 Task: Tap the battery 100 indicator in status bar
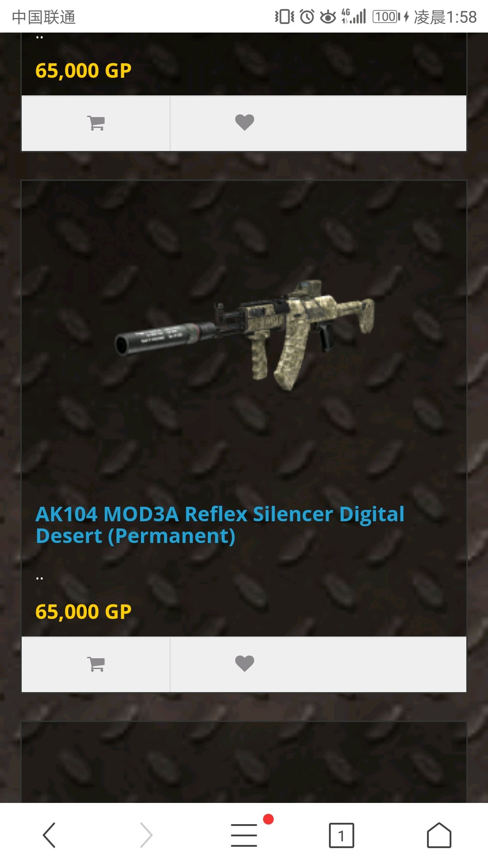point(386,17)
